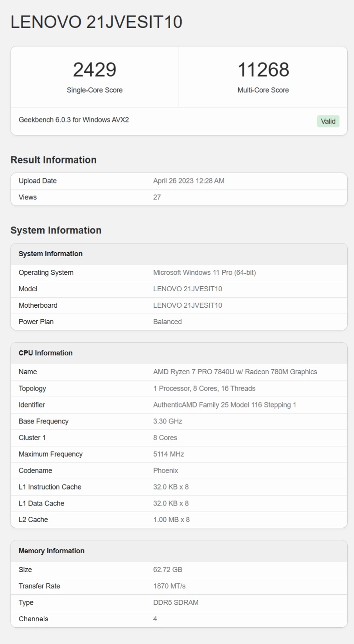This screenshot has height=644, width=354.
Task: Click the Memory Information table header
Action: pyautogui.click(x=179, y=551)
